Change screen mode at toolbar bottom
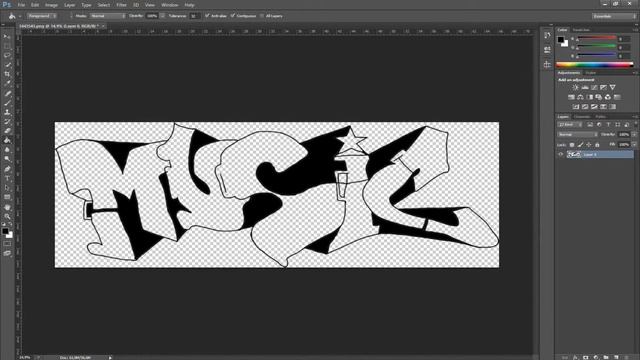Viewport: 640px width, 360px height. tap(7, 253)
